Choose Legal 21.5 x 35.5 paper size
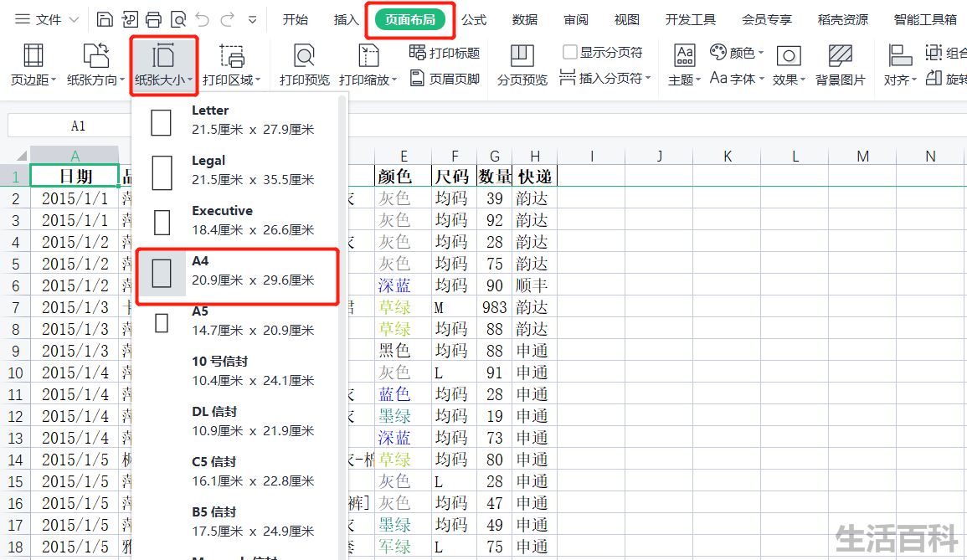967x560 pixels. point(238,170)
